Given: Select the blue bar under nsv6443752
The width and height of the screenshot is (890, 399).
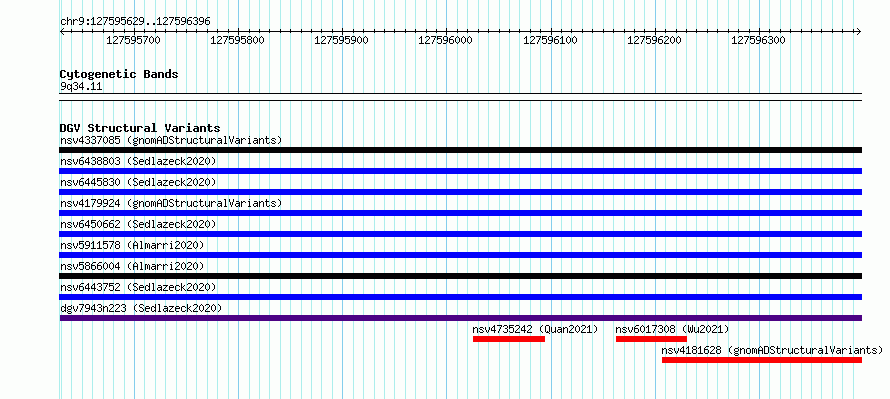Looking at the screenshot, I should coord(461,297).
